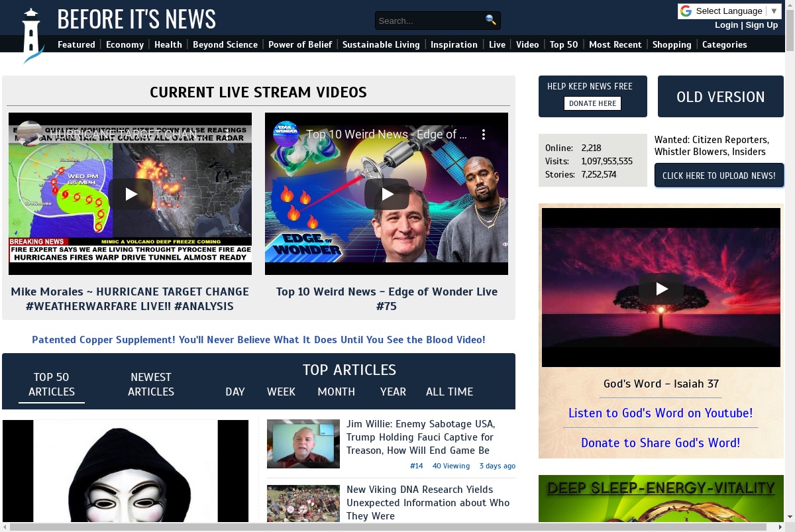Viewport: 795px width, 532px height.
Task: Filter top articles by YEAR
Action: pos(393,392)
